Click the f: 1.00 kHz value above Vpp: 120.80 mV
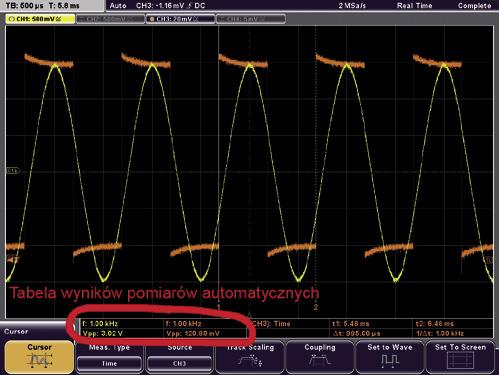This screenshot has width=499, height=375. 183,323
